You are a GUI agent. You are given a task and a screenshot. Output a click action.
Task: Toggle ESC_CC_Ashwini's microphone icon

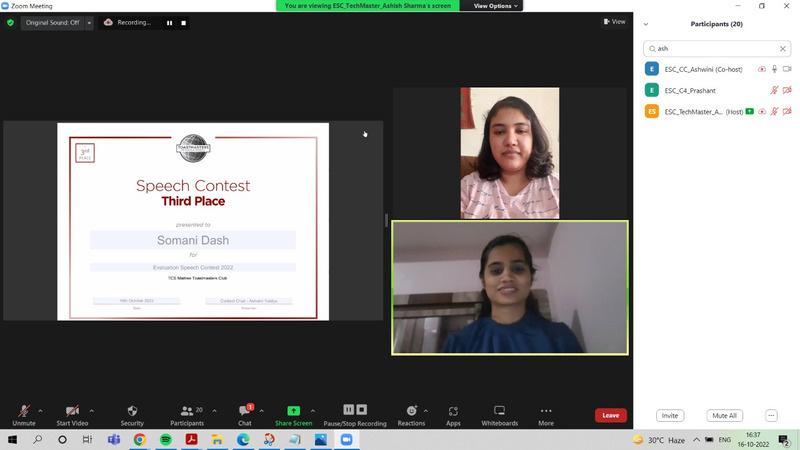[x=774, y=69]
